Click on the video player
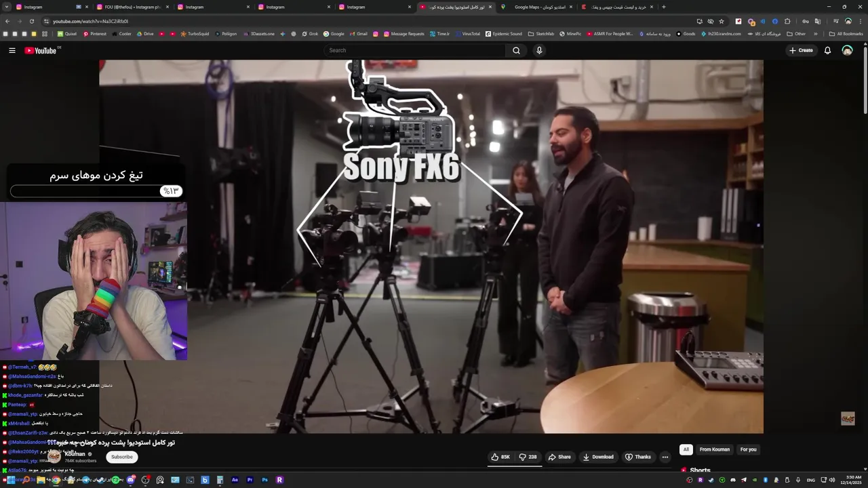Image resolution: width=868 pixels, height=488 pixels. click(x=431, y=246)
